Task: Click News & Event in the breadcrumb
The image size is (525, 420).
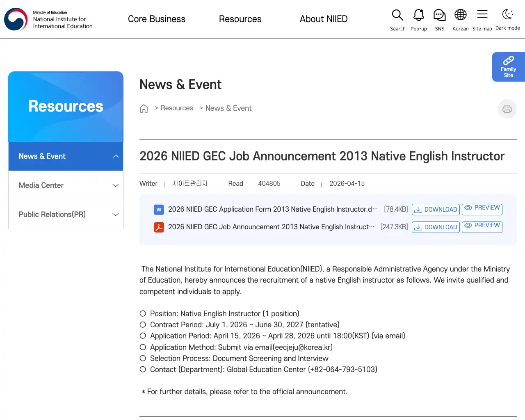Action: [228, 108]
